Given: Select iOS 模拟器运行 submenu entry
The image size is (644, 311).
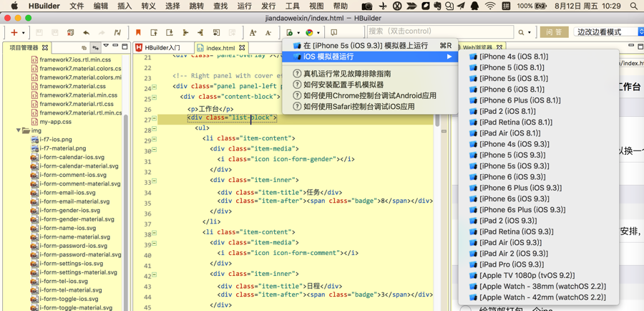Looking at the screenshot, I should pyautogui.click(x=370, y=57).
